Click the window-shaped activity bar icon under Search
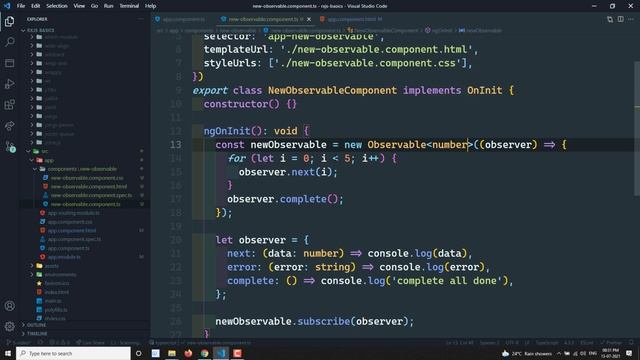The height and width of the screenshot is (360, 640). [x=9, y=63]
